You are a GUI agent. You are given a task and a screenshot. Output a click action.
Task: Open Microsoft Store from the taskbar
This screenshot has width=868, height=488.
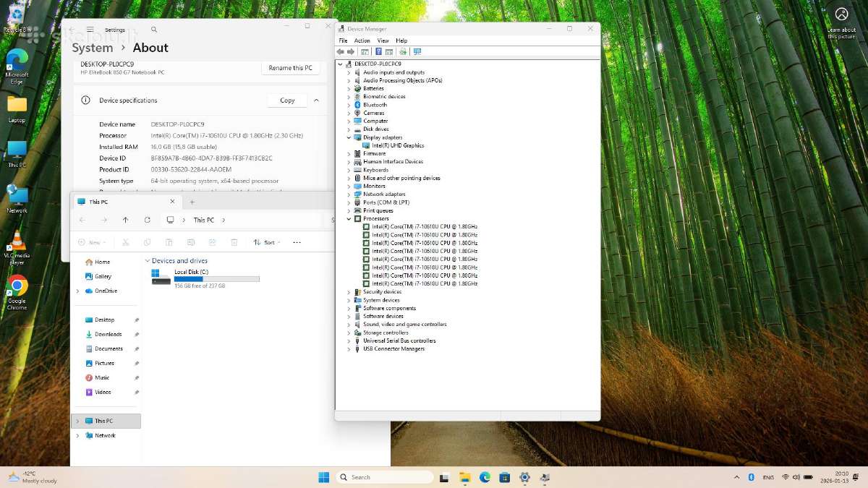pos(505,477)
